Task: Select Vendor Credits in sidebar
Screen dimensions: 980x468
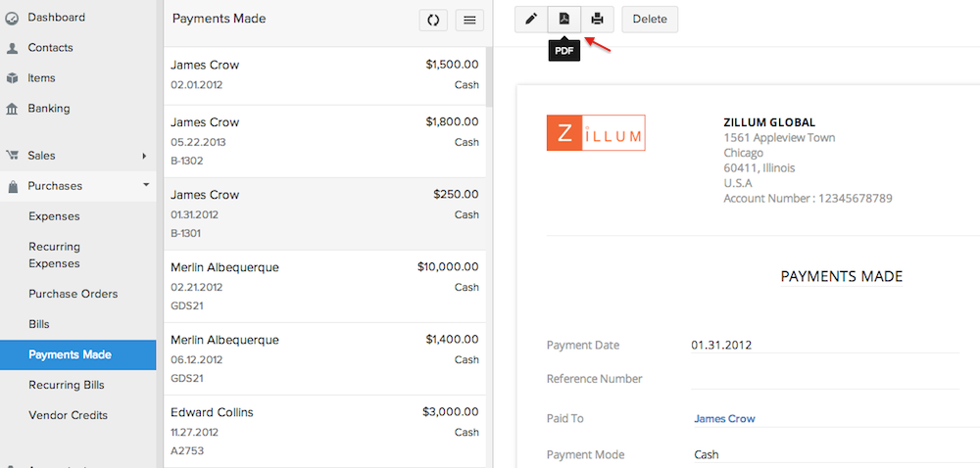Action: [68, 415]
